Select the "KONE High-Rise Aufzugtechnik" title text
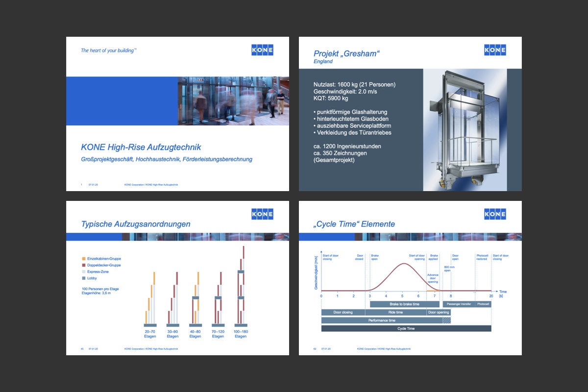 click(x=141, y=147)
